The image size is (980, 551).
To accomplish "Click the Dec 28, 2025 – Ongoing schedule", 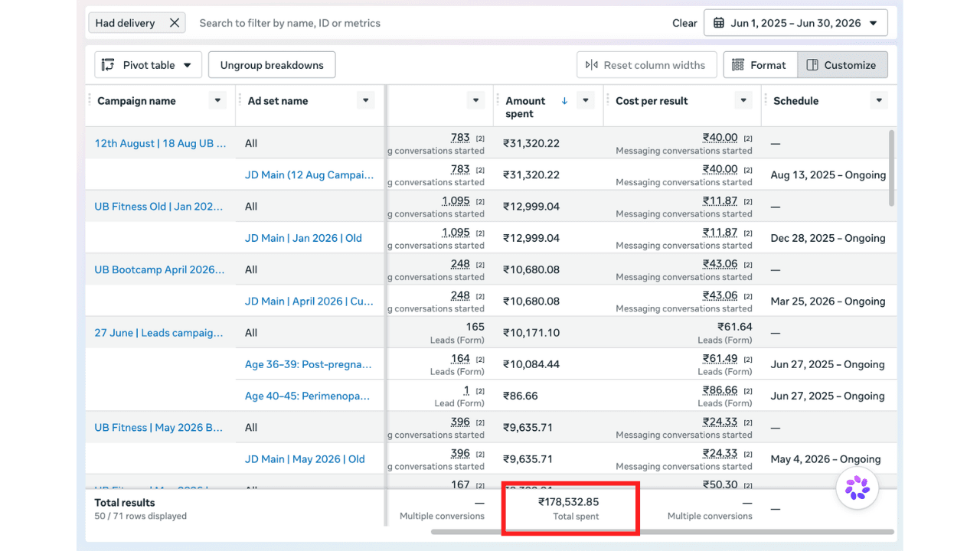I will tap(828, 238).
